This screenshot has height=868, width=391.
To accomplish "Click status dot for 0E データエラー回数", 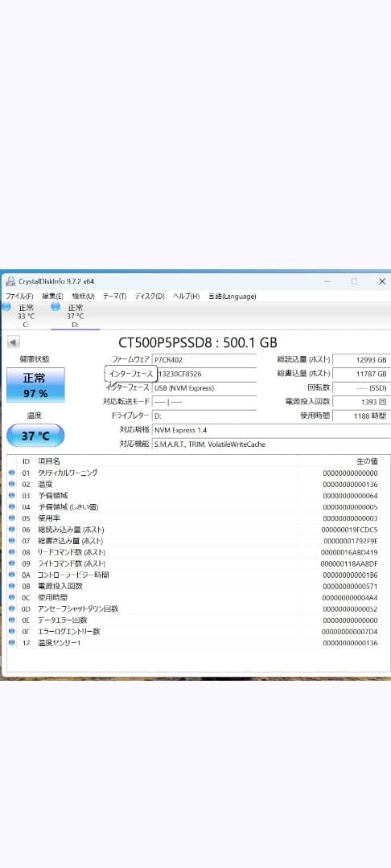I will click(x=12, y=620).
